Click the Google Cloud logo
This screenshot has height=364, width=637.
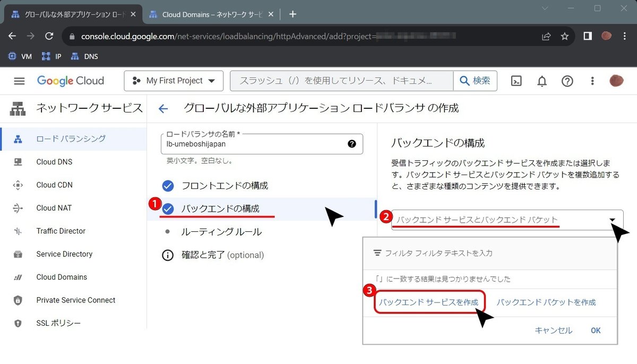click(71, 81)
